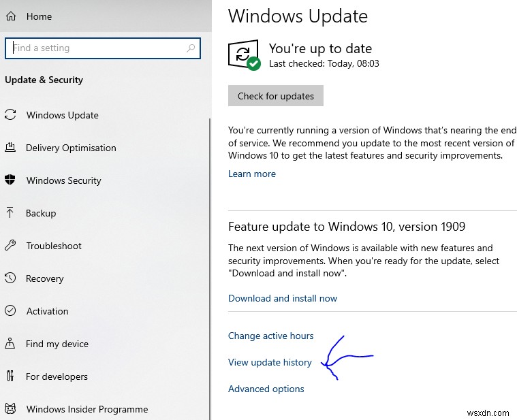Viewport: 517px width, 420px height.
Task: Click the Activation checkmark circle icon
Action: (10, 310)
